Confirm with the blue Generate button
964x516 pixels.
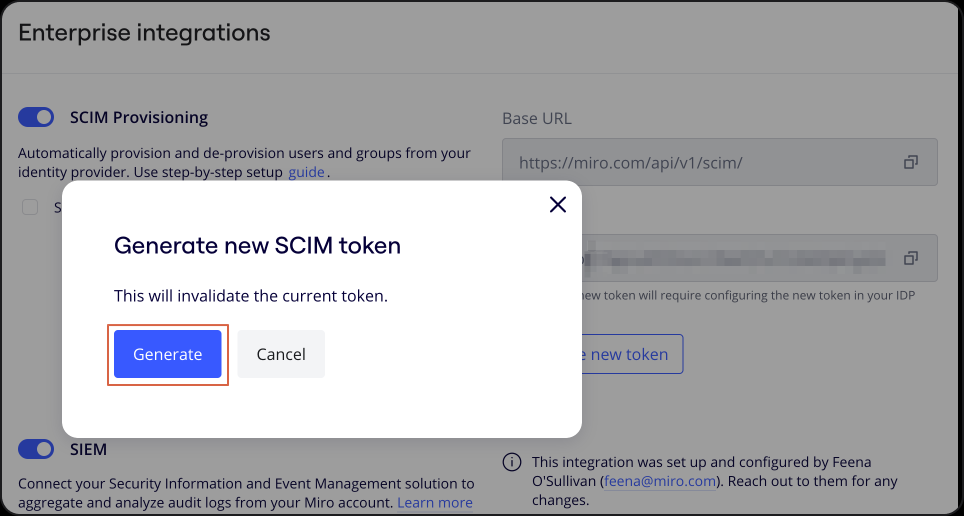pyautogui.click(x=167, y=354)
